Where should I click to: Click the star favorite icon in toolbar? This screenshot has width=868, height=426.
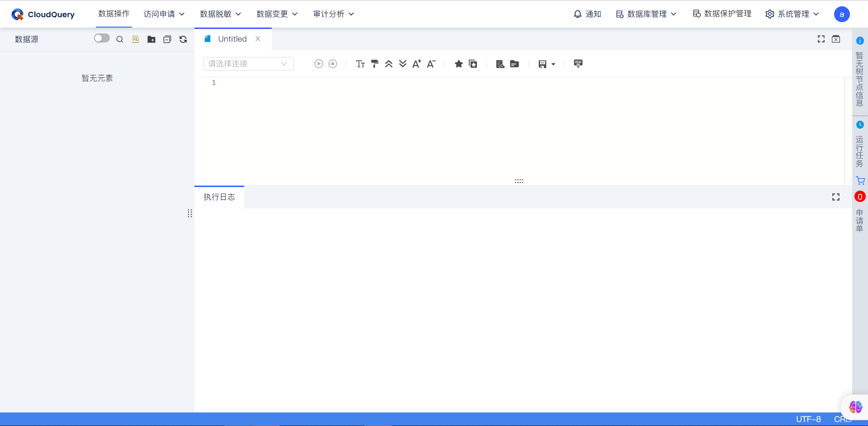click(459, 64)
